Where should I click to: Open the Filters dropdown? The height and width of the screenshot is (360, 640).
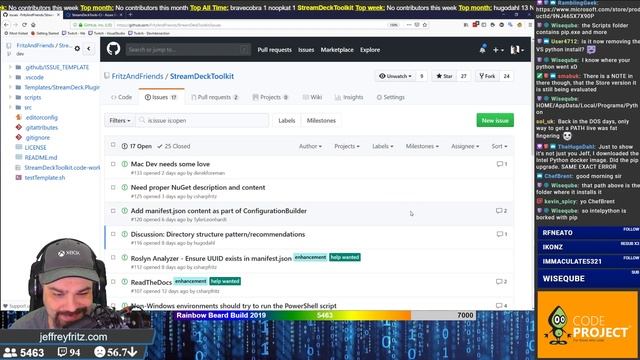pos(120,120)
